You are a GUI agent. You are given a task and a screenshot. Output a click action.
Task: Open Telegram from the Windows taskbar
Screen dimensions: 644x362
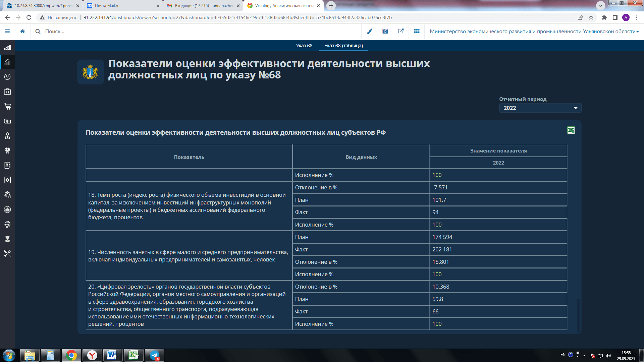pos(154,355)
